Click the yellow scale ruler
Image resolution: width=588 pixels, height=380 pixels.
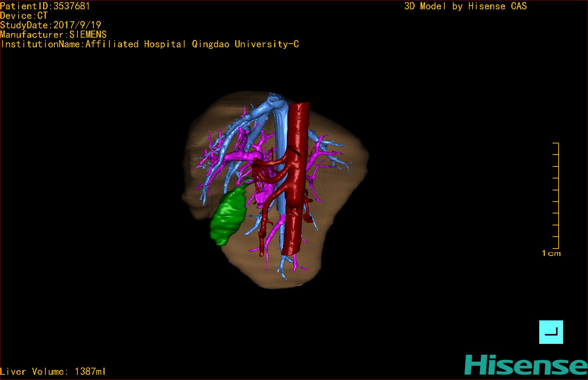pos(556,196)
